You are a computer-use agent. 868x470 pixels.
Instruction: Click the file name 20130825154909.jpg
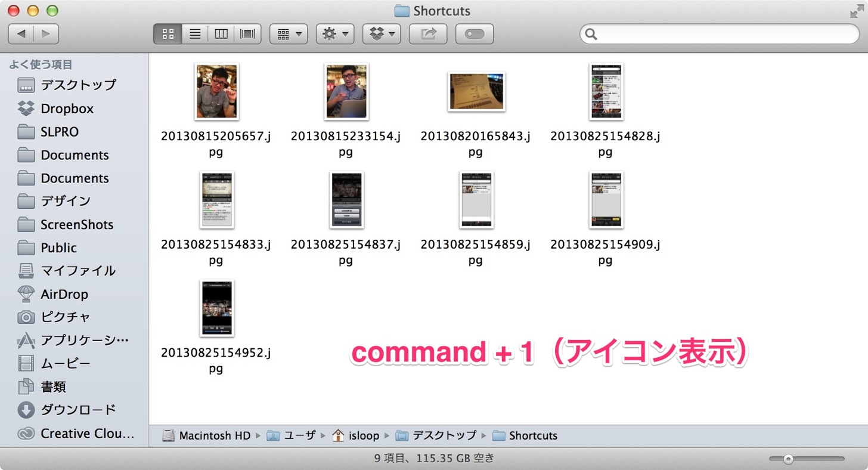click(x=605, y=252)
